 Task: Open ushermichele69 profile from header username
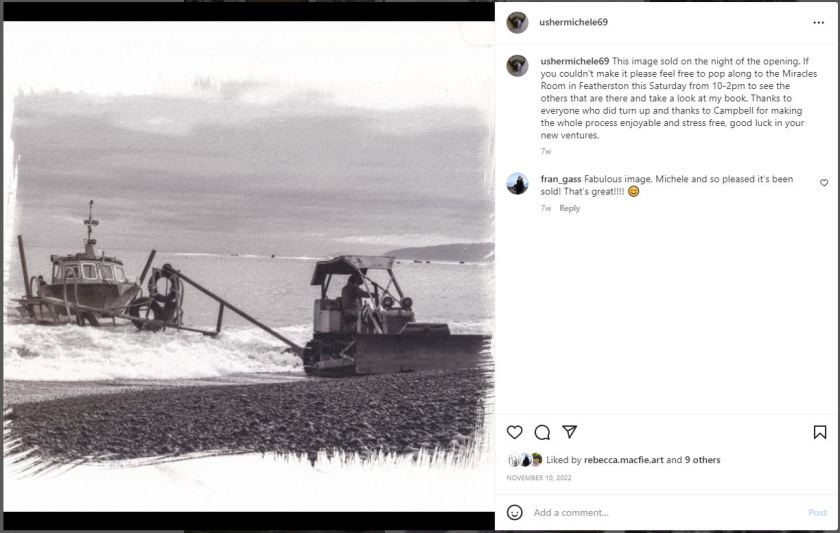pyautogui.click(x=573, y=22)
